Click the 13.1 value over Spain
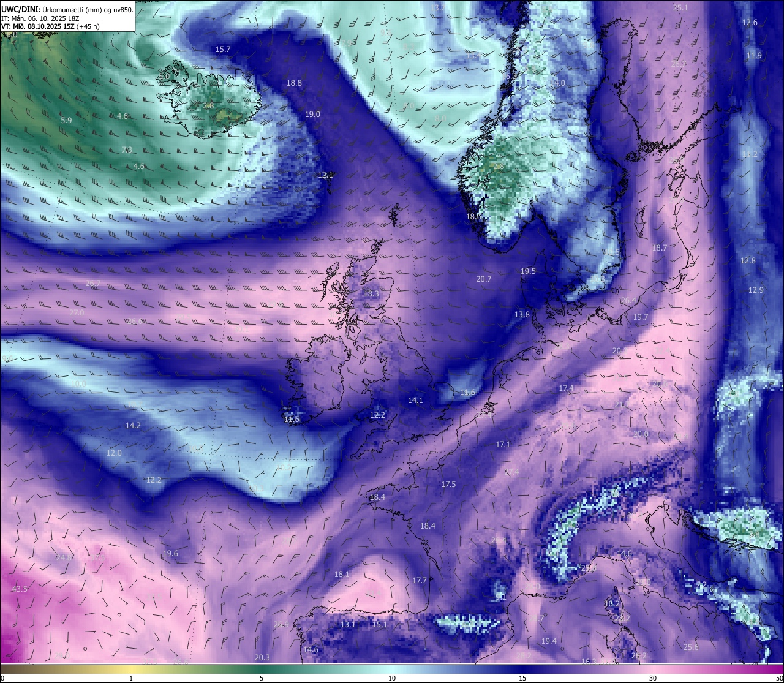 coord(348,625)
